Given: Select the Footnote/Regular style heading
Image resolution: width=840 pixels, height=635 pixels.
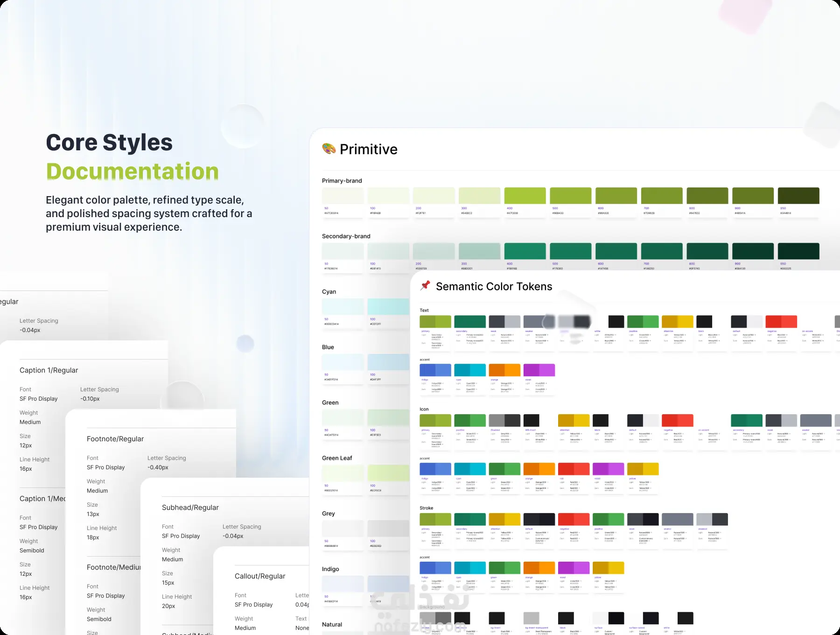Looking at the screenshot, I should [115, 439].
